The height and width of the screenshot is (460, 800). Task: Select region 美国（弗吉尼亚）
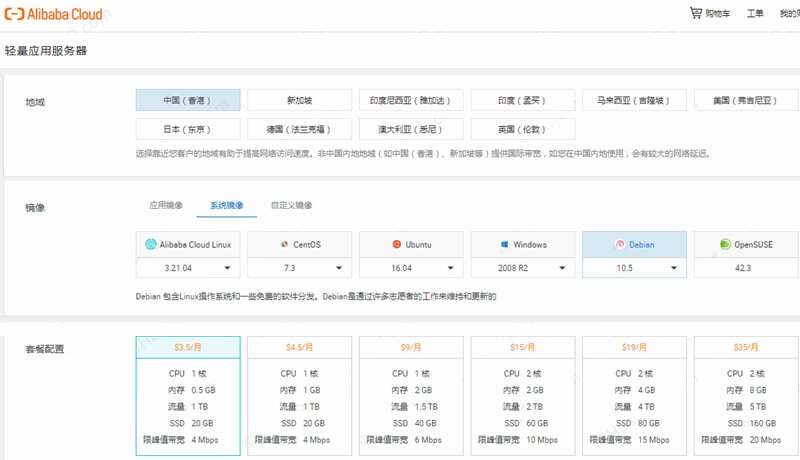(x=746, y=100)
